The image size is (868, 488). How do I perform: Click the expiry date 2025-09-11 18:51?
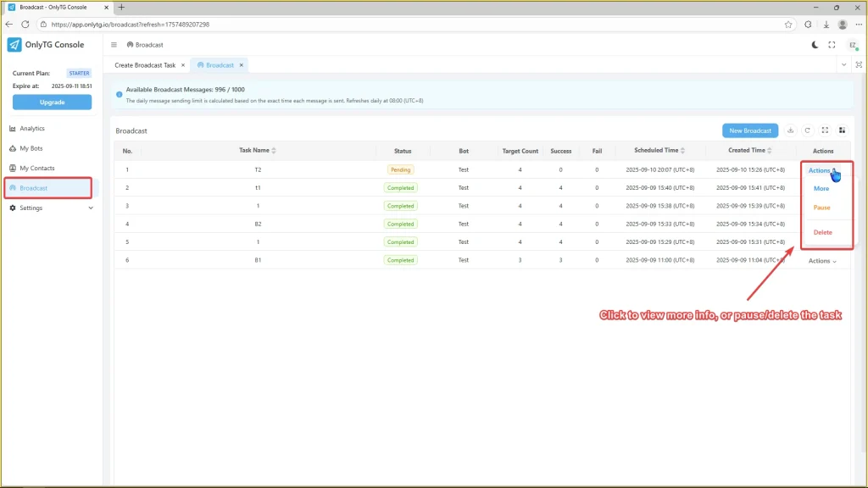click(x=72, y=86)
